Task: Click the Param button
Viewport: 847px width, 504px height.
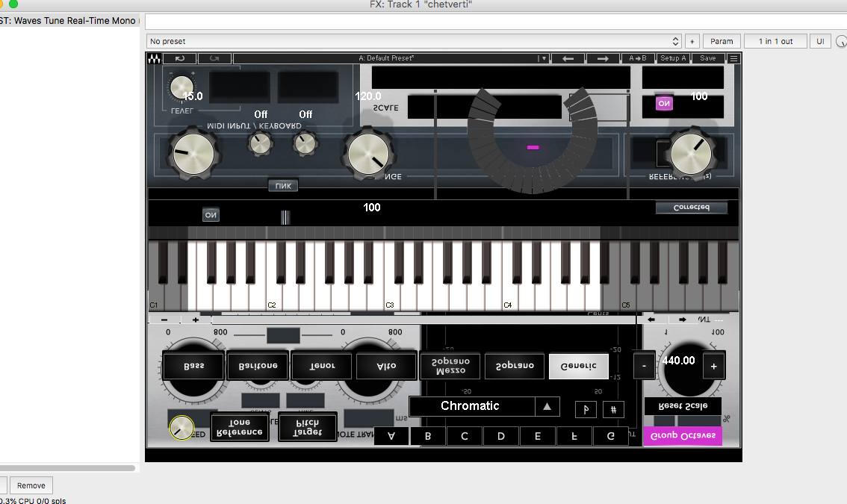Action: 721,41
